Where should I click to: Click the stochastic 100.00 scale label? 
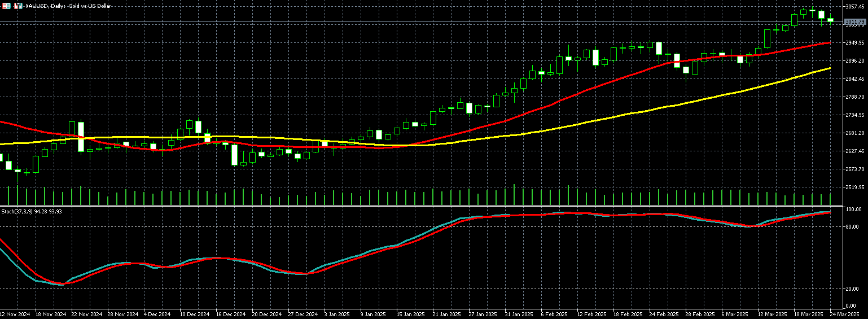coord(853,209)
